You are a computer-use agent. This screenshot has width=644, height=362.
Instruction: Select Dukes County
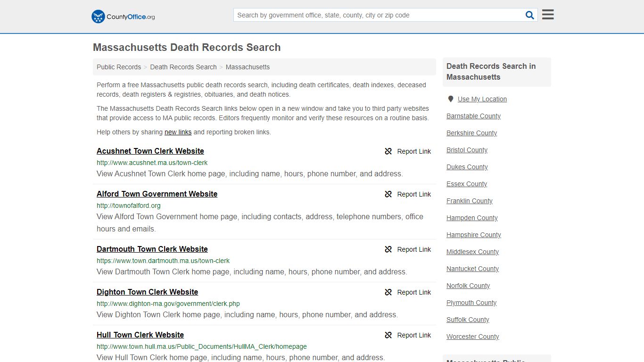click(x=467, y=167)
